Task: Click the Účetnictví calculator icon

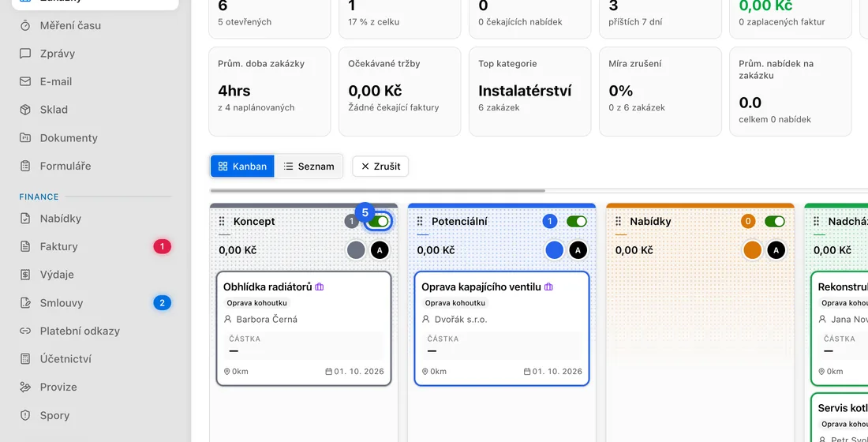Action: coord(25,358)
